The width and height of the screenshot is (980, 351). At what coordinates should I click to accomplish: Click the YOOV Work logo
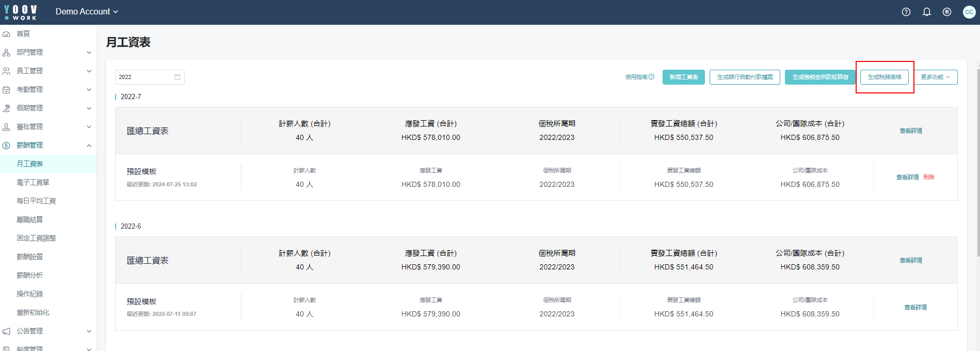(x=21, y=12)
